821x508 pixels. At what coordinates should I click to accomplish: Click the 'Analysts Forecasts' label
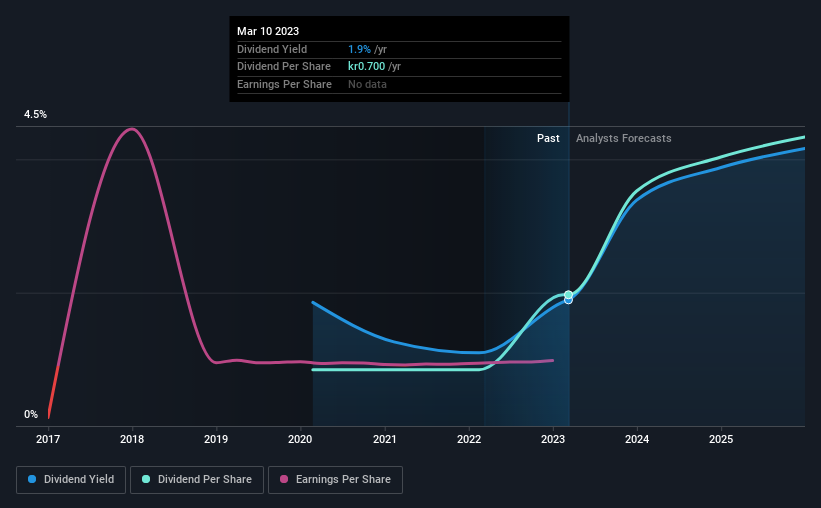(624, 138)
